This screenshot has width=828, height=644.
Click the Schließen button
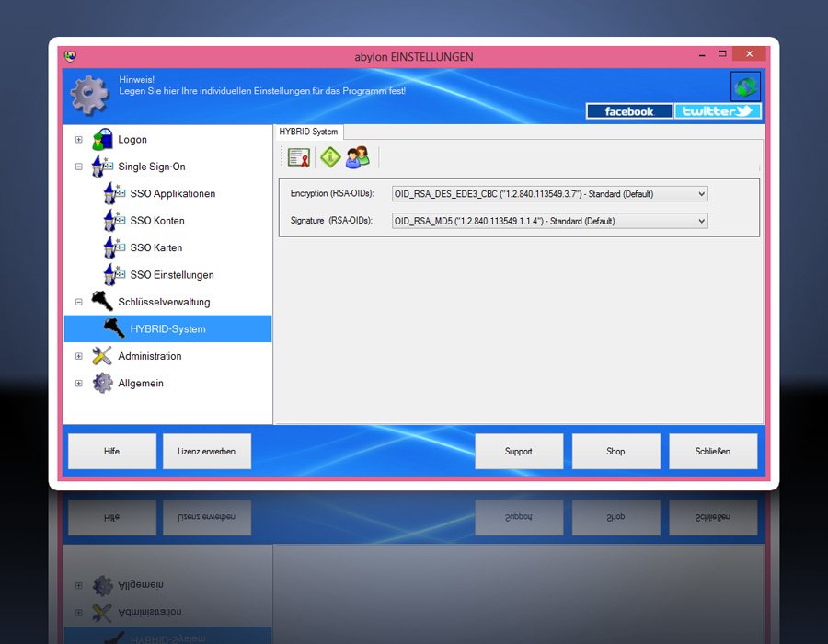click(x=713, y=452)
